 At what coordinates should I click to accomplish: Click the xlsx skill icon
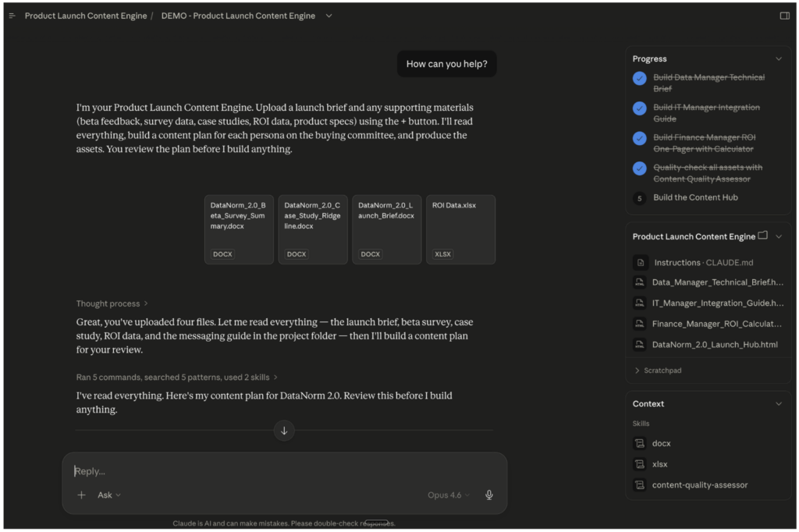click(640, 464)
